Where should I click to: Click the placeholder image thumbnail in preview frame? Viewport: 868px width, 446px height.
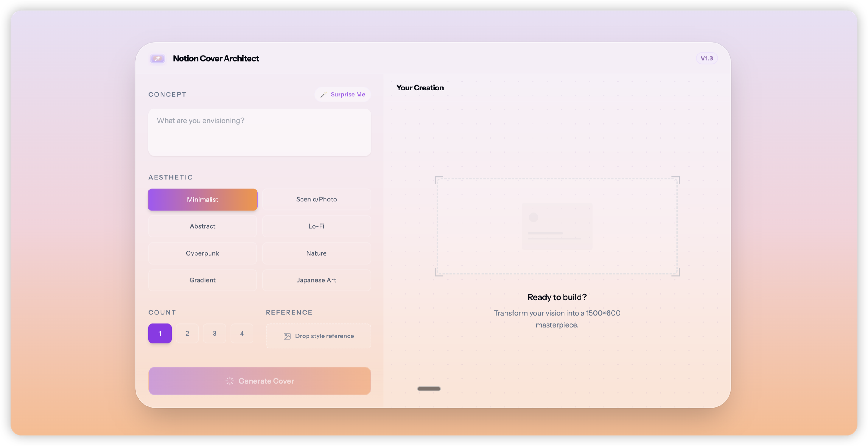pos(557,226)
